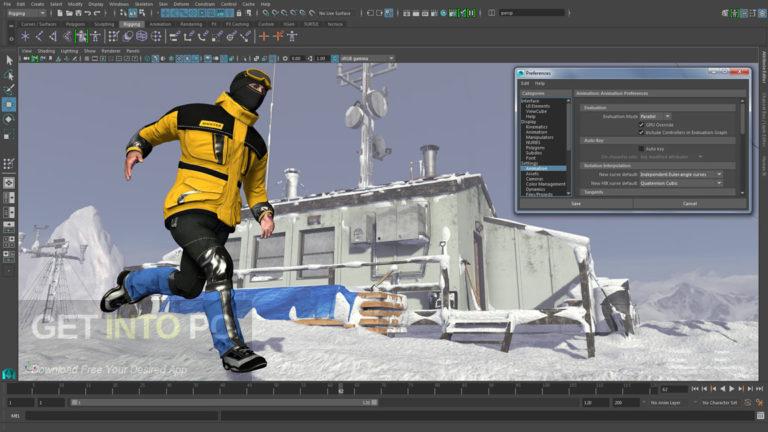Open the Evaluation Mode dropdown

coord(655,116)
